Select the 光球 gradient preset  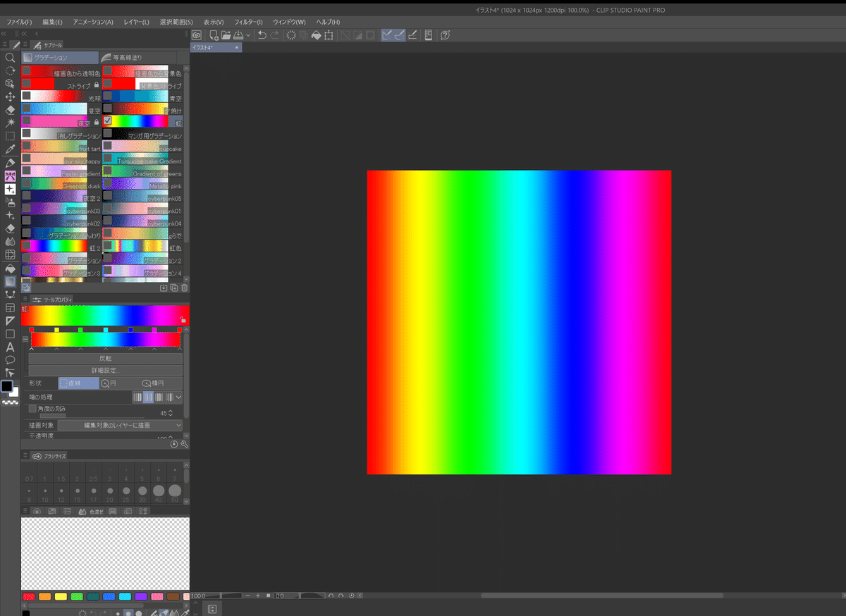click(x=61, y=97)
